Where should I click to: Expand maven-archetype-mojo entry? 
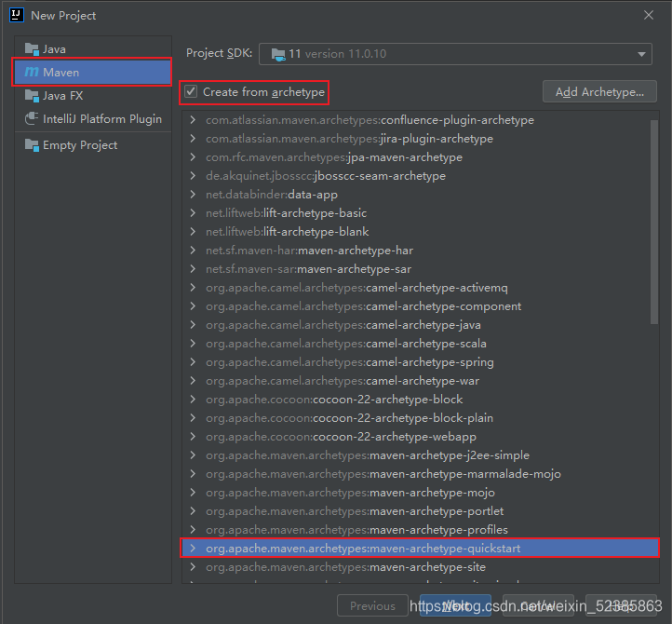click(193, 493)
